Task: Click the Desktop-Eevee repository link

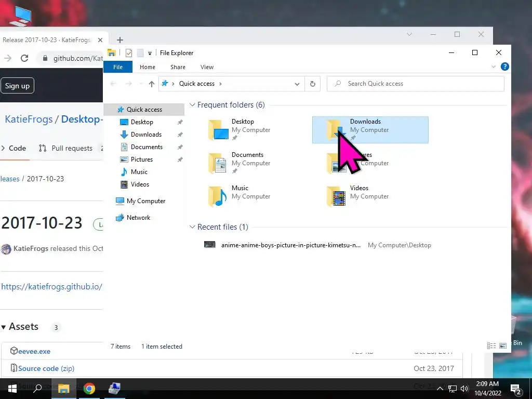Action: (x=82, y=119)
